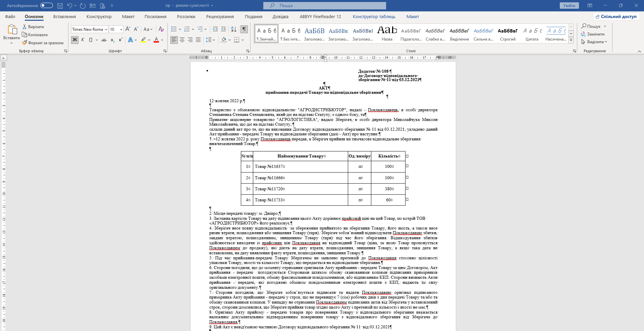Apply strikethrough formatting

click(x=104, y=40)
